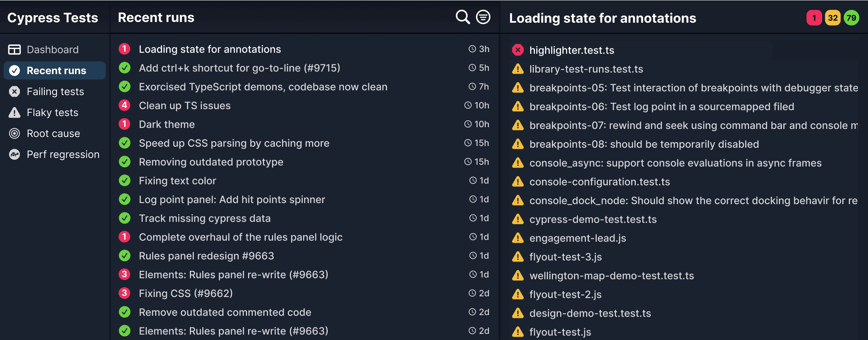
Task: Go to the Failing tests section
Action: [55, 91]
